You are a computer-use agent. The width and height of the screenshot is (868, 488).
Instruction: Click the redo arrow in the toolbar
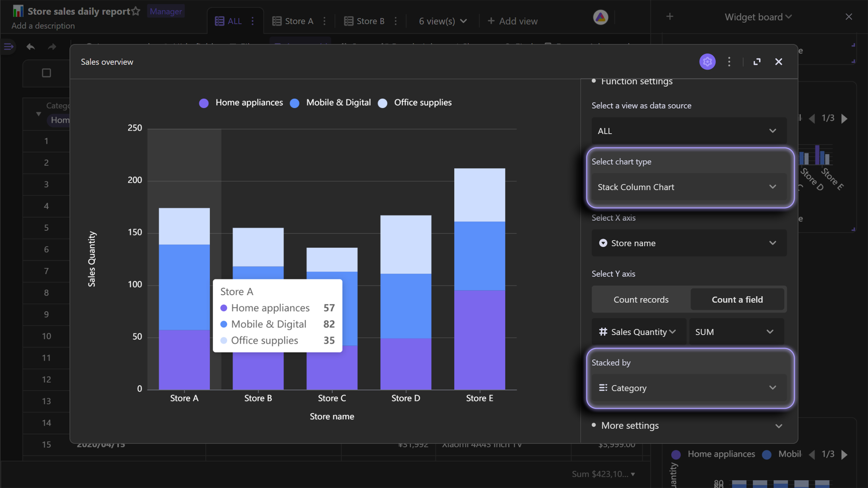point(52,46)
